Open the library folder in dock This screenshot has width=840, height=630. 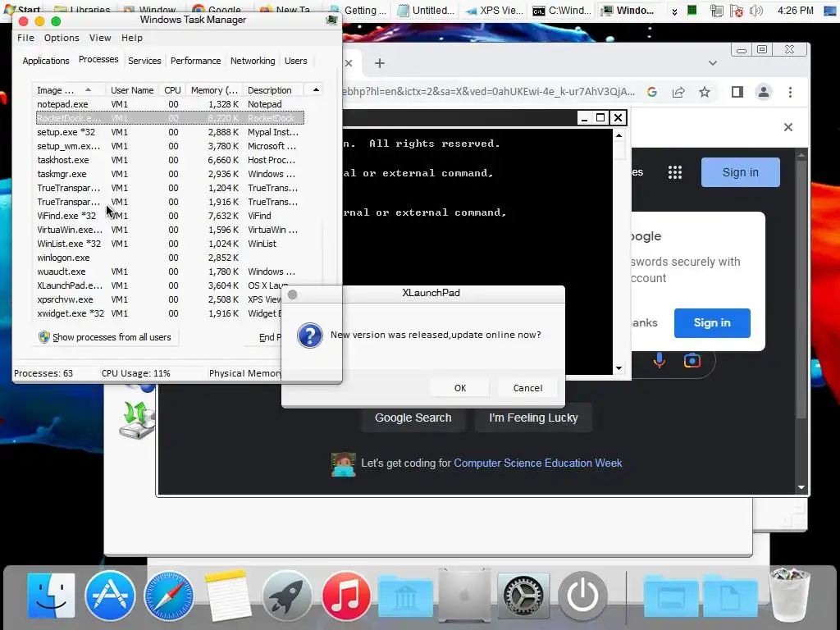point(405,596)
